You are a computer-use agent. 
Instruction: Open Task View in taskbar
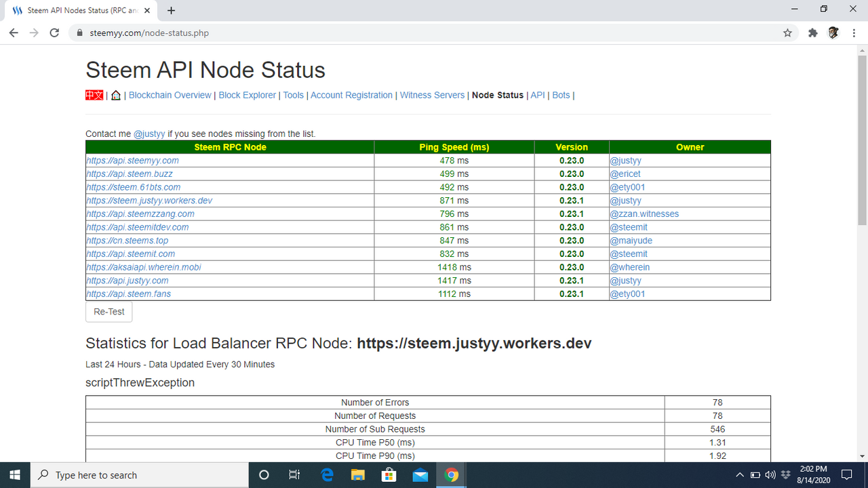294,475
